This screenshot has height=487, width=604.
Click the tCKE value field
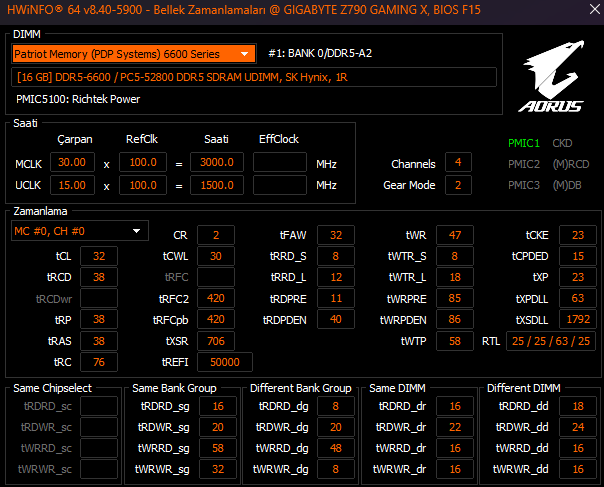coord(578,235)
